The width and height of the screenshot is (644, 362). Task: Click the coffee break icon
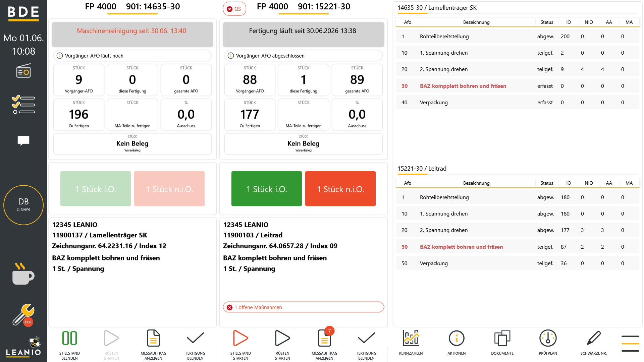coord(23,274)
